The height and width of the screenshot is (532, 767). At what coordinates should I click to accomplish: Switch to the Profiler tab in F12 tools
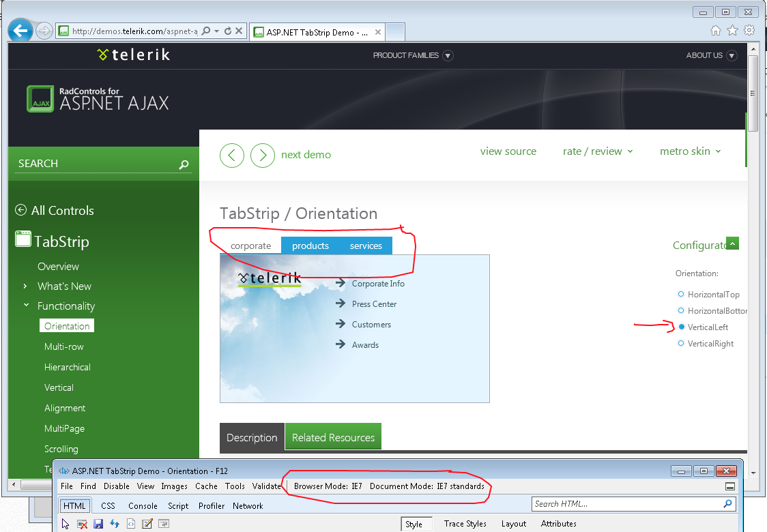(x=212, y=505)
